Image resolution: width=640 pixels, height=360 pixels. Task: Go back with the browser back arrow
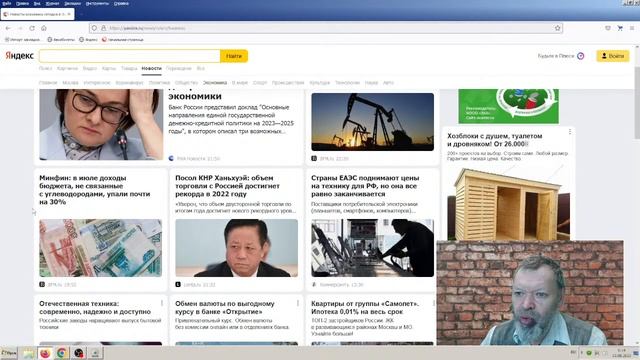[8, 28]
